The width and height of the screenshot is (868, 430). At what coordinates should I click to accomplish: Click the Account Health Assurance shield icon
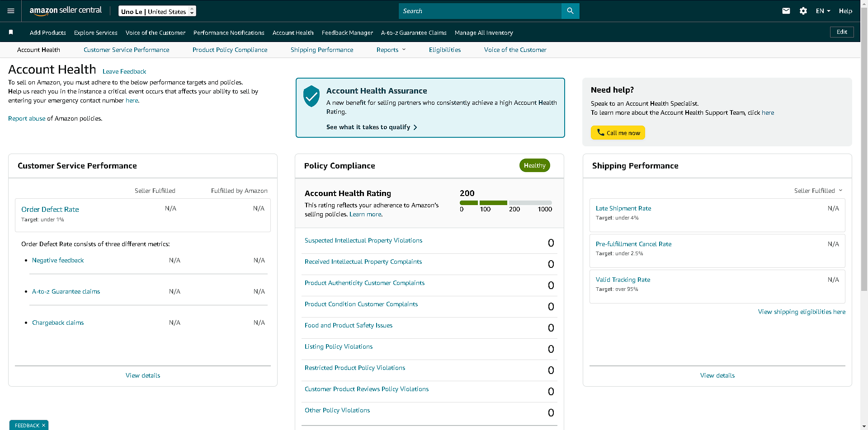pyautogui.click(x=311, y=96)
